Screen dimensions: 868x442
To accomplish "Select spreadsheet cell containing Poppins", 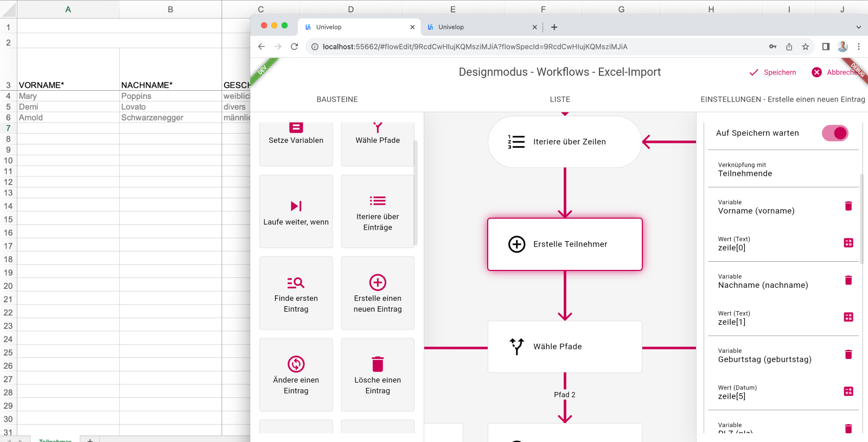I will (170, 96).
